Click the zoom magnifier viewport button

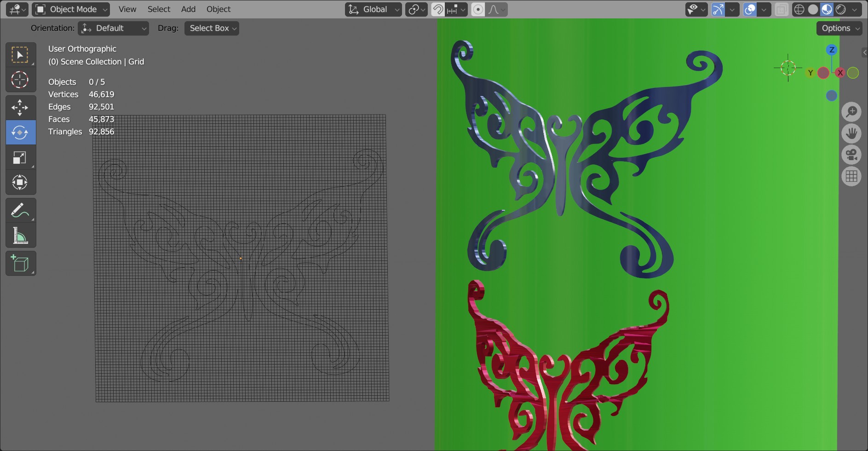click(851, 111)
